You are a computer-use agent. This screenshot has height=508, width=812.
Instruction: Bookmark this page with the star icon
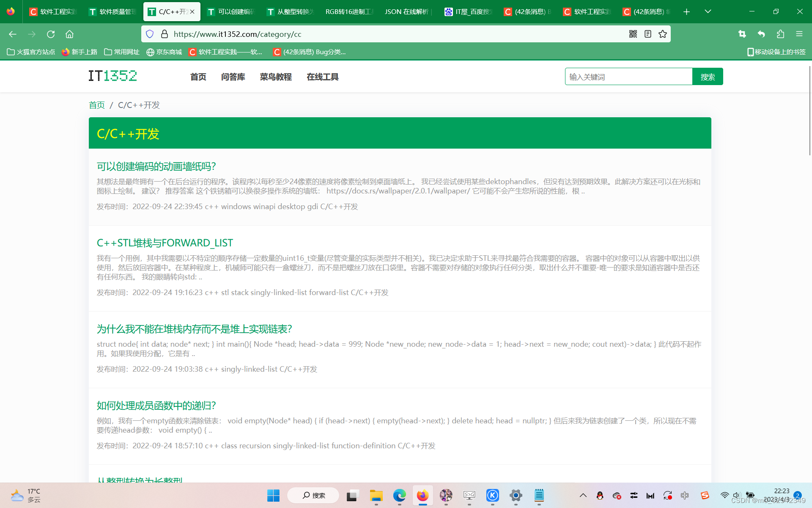[x=663, y=34]
